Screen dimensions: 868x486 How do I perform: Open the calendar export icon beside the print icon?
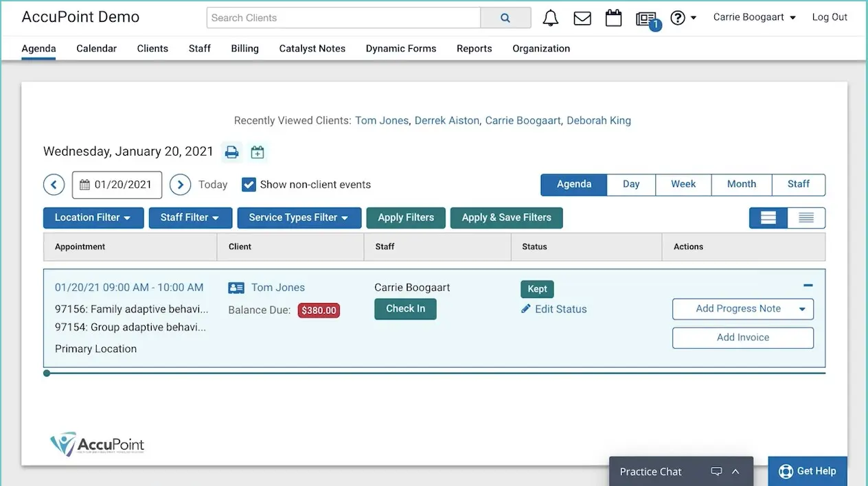click(258, 152)
